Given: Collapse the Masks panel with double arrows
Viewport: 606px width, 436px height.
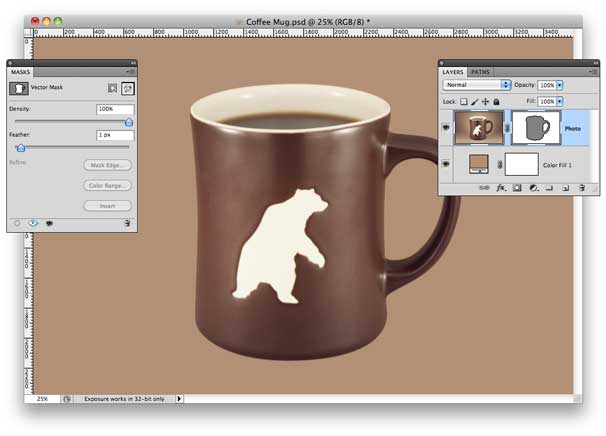Looking at the screenshot, I should point(133,63).
